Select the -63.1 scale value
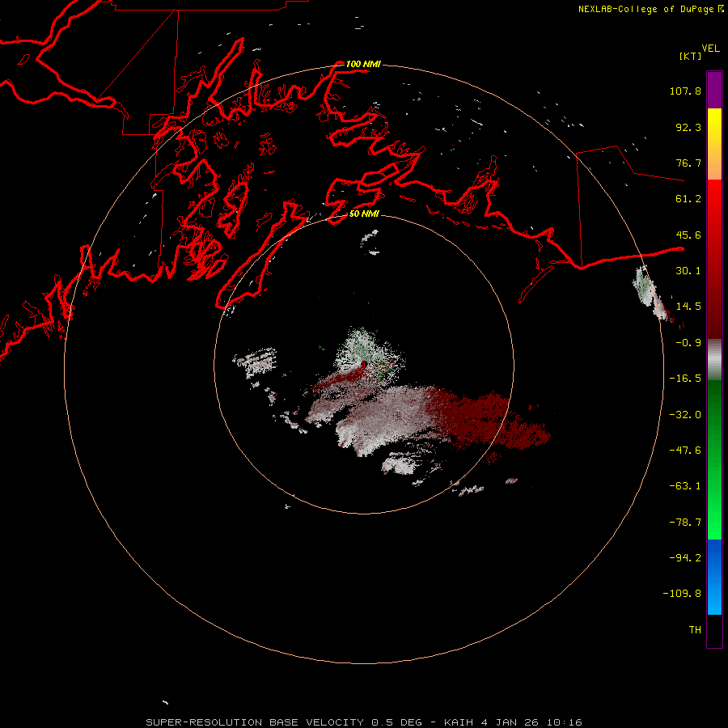Image resolution: width=728 pixels, height=728 pixels. coord(685,486)
